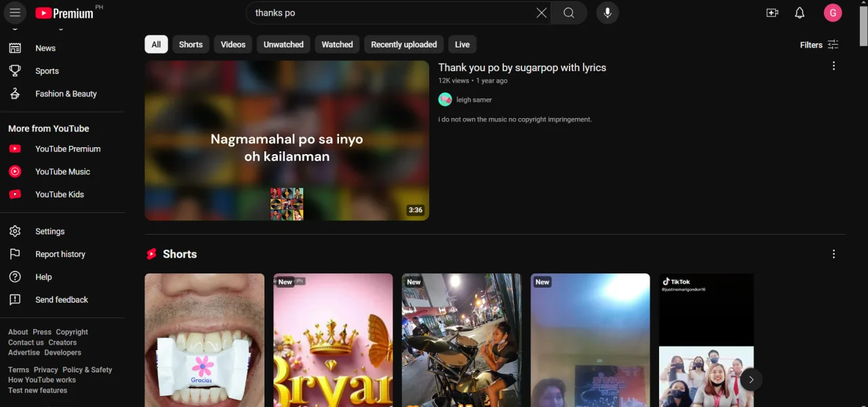The image size is (868, 407).
Task: Click the YouTube Kids icon
Action: 15,194
